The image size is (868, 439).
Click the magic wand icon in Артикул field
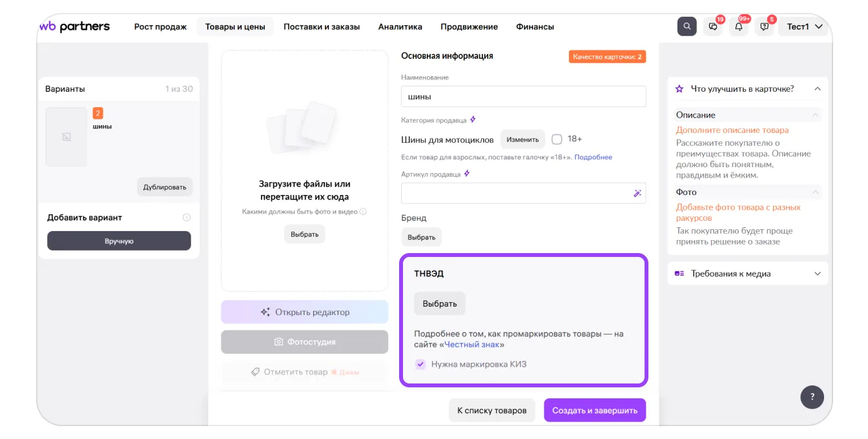[637, 193]
